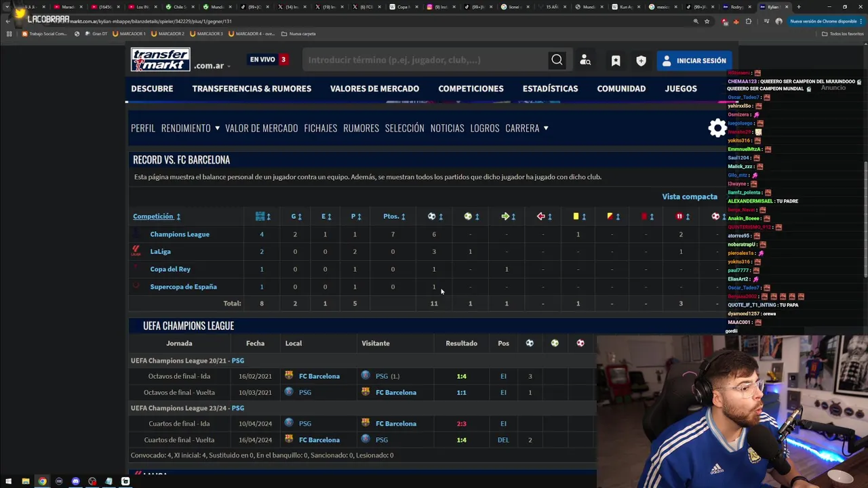The width and height of the screenshot is (868, 488).
Task: Open the 2:3 result of 10/04/2024 match
Action: (x=461, y=424)
